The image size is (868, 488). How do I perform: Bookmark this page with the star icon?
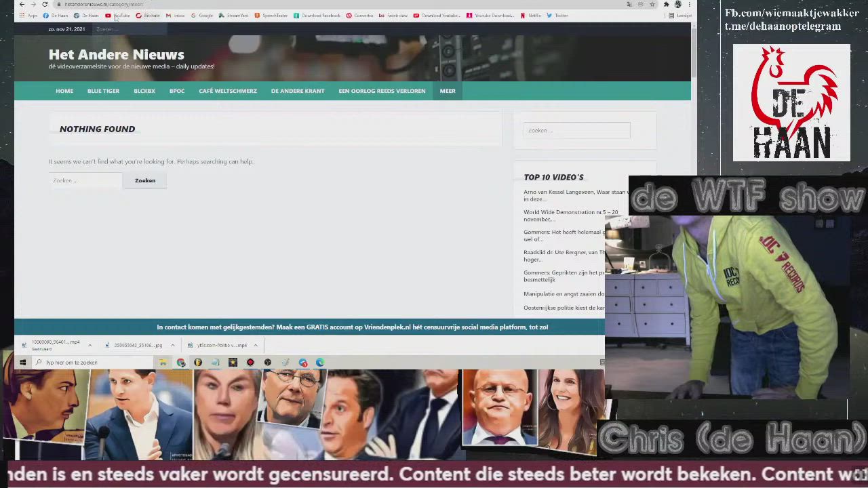[x=652, y=4]
